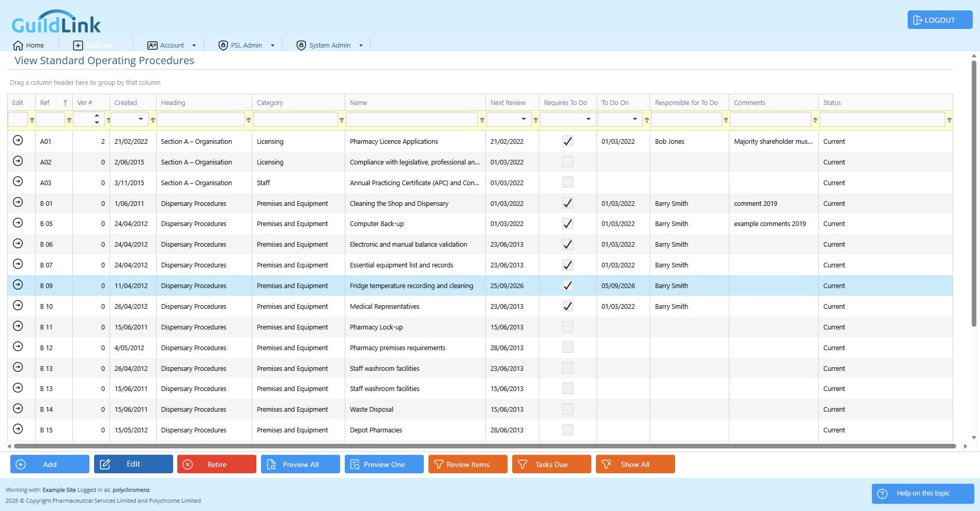Toggle Requires To Do for Fridge temperature recording
Screen dimensions: 980x511
[568, 285]
